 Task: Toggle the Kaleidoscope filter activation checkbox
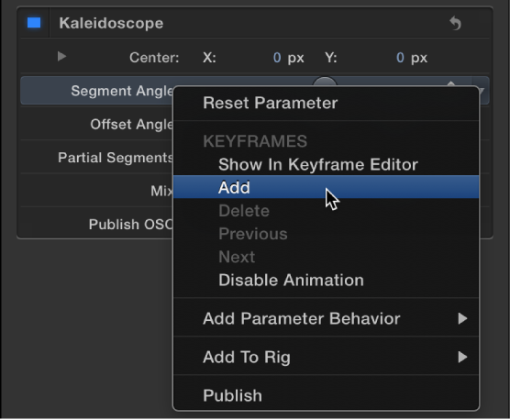[x=34, y=23]
